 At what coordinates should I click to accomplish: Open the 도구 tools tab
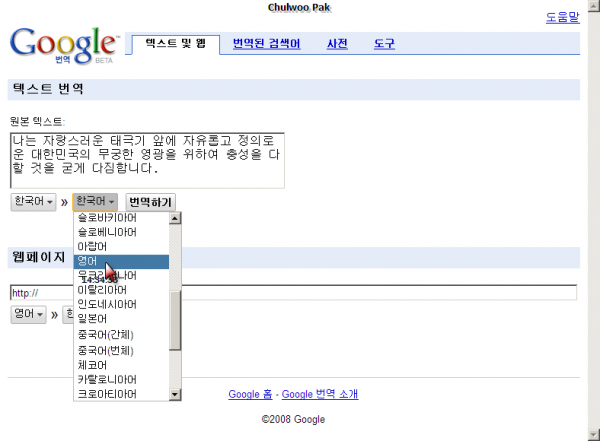click(384, 43)
